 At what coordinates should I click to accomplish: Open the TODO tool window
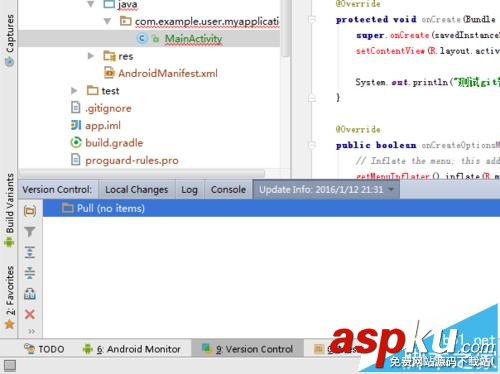point(44,349)
